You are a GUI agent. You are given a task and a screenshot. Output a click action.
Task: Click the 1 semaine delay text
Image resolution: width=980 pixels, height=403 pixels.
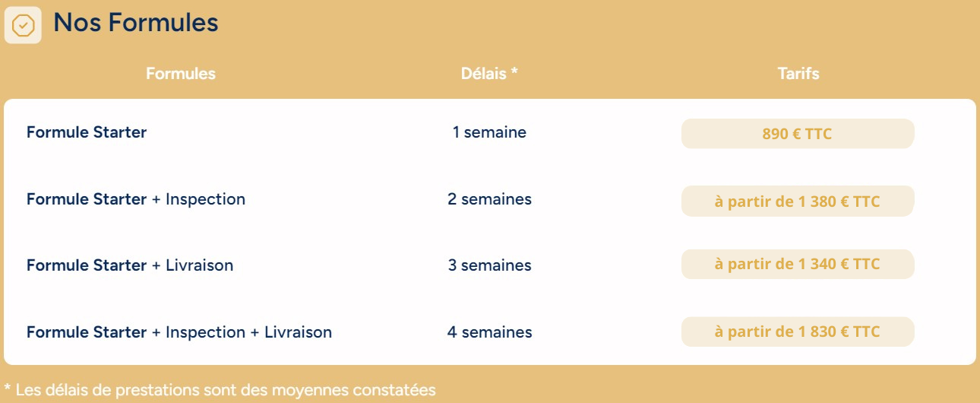pyautogui.click(x=489, y=132)
